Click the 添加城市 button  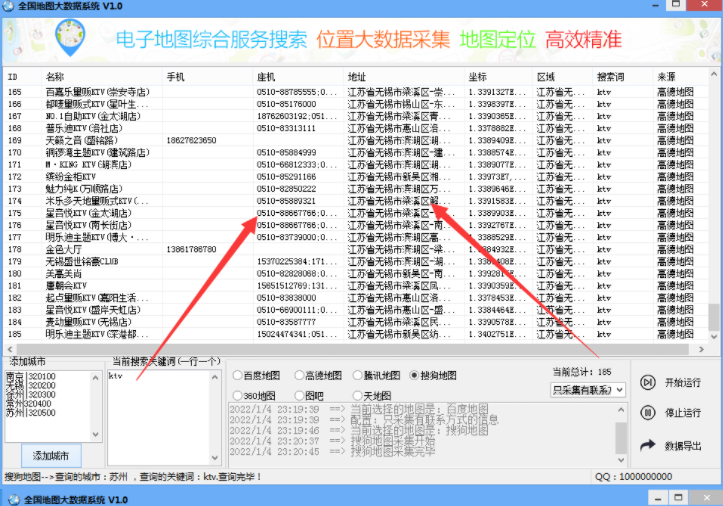click(x=51, y=456)
